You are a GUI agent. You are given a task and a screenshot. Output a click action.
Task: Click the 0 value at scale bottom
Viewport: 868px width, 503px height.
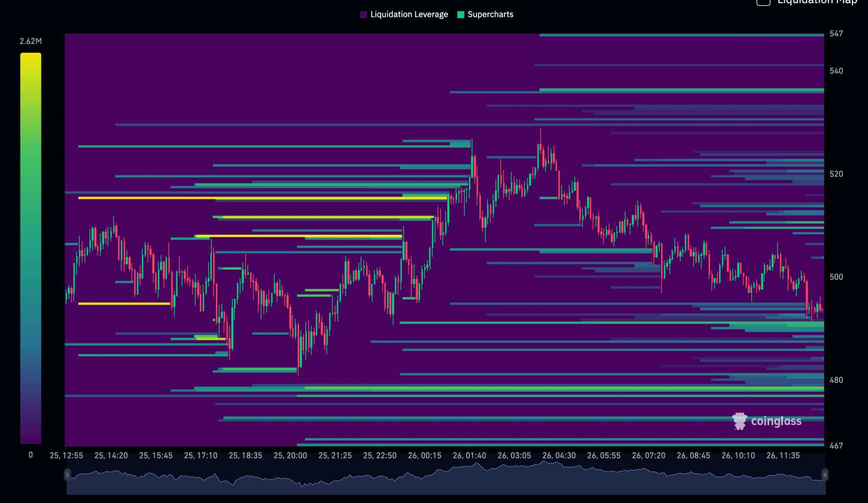pos(30,454)
